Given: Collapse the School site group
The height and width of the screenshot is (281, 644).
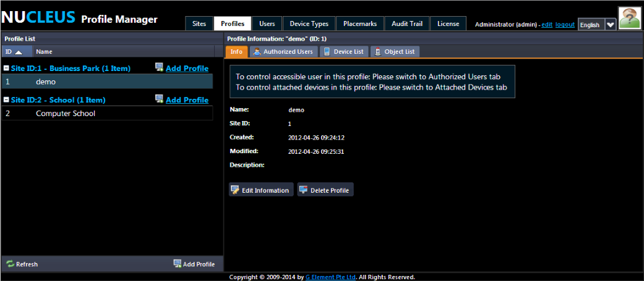Looking at the screenshot, I should point(7,100).
